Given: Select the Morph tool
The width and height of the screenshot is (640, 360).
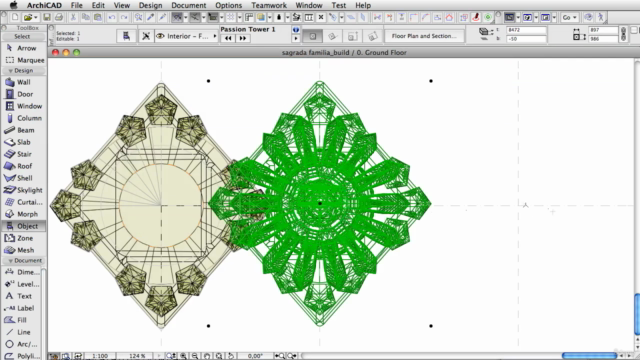Looking at the screenshot, I should click(x=24, y=214).
